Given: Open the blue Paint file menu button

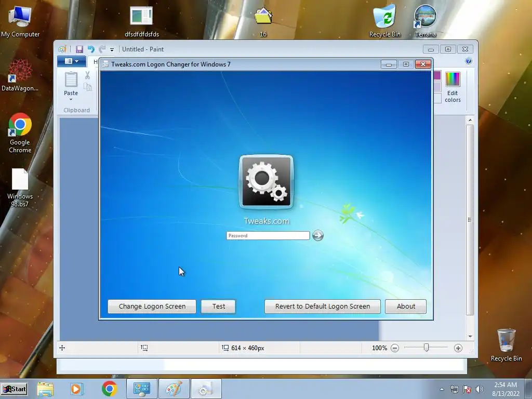Looking at the screenshot, I should pos(71,61).
